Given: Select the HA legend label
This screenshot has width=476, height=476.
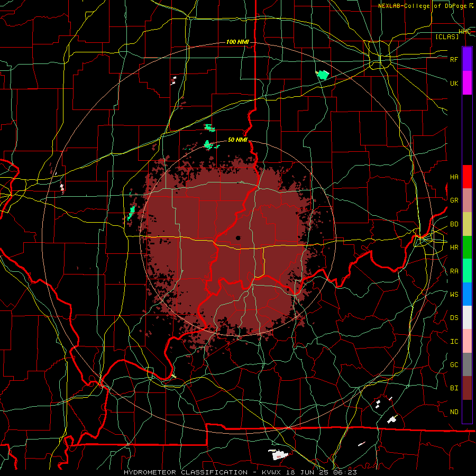Looking at the screenshot, I should click(x=454, y=177).
